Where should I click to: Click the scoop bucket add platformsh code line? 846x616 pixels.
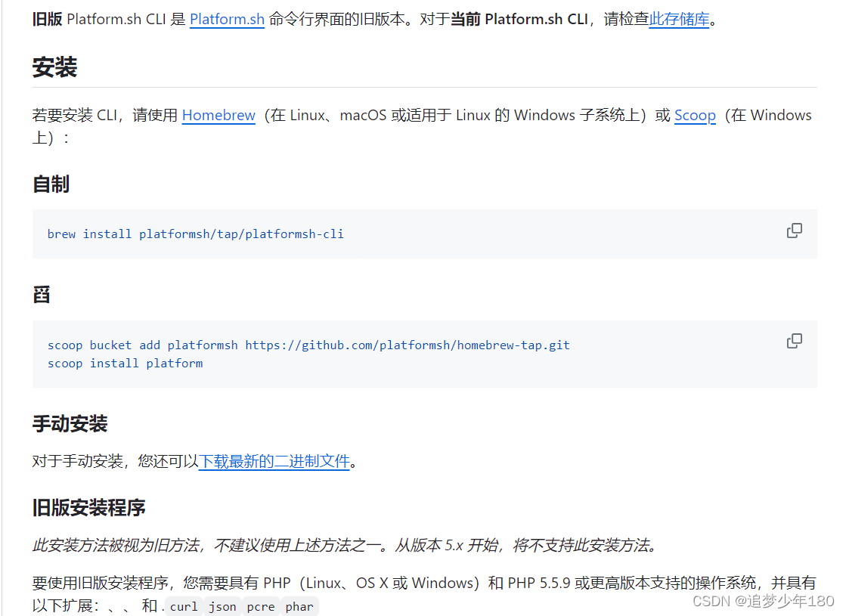pyautogui.click(x=308, y=345)
